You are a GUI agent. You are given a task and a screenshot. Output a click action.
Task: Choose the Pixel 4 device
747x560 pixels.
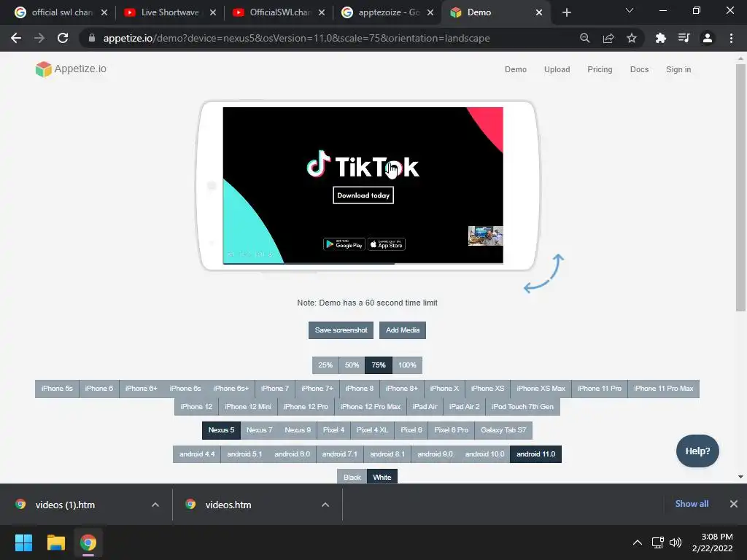333,430
